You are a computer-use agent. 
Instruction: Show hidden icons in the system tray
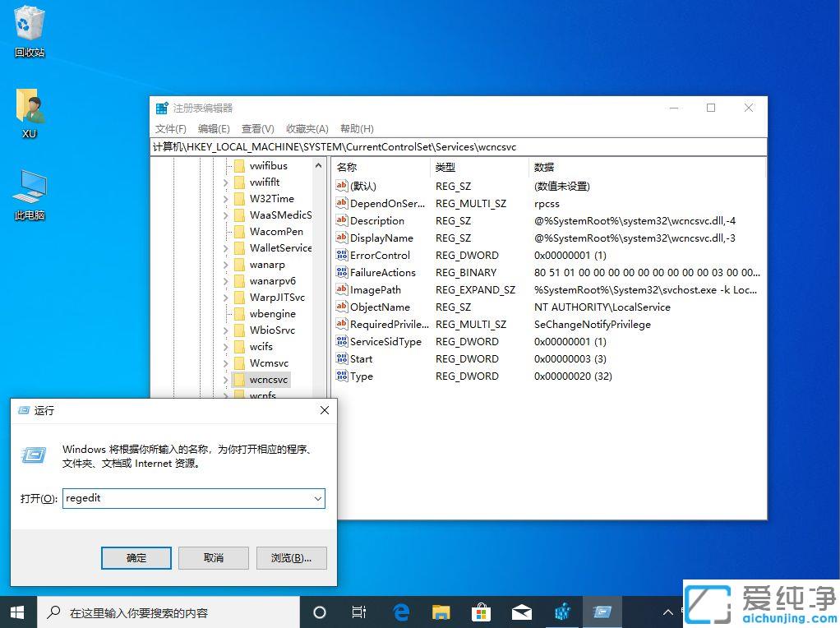(667, 612)
